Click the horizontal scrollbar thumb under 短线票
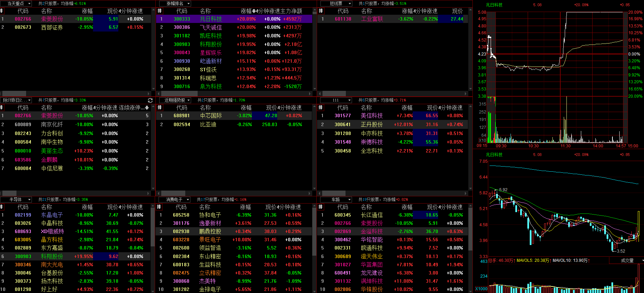 334,94
